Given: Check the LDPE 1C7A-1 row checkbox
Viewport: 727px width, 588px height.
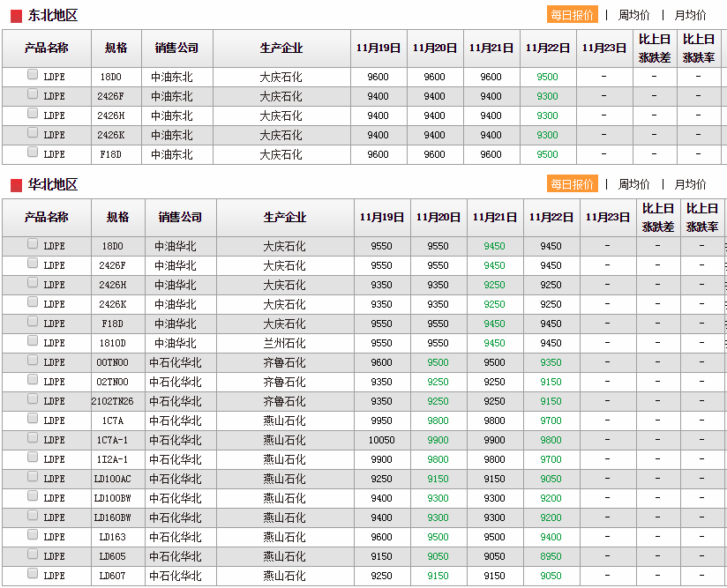Looking at the screenshot, I should (x=33, y=437).
